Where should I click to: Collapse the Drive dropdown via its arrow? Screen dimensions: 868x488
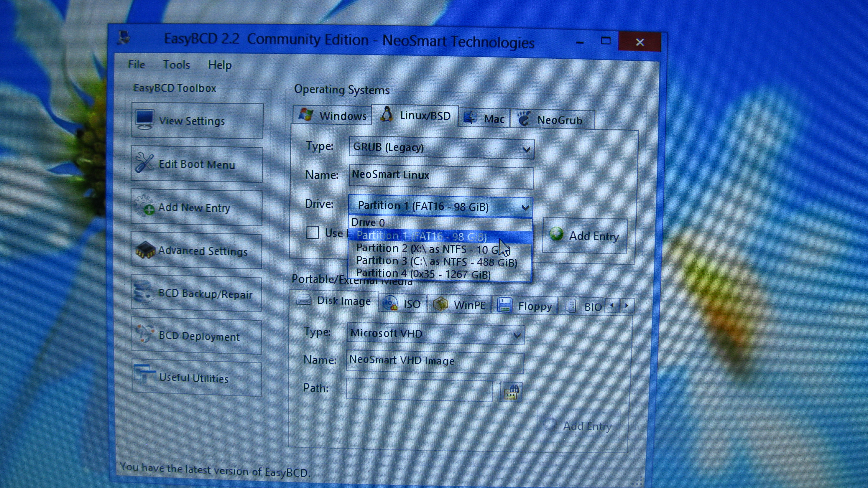click(525, 208)
